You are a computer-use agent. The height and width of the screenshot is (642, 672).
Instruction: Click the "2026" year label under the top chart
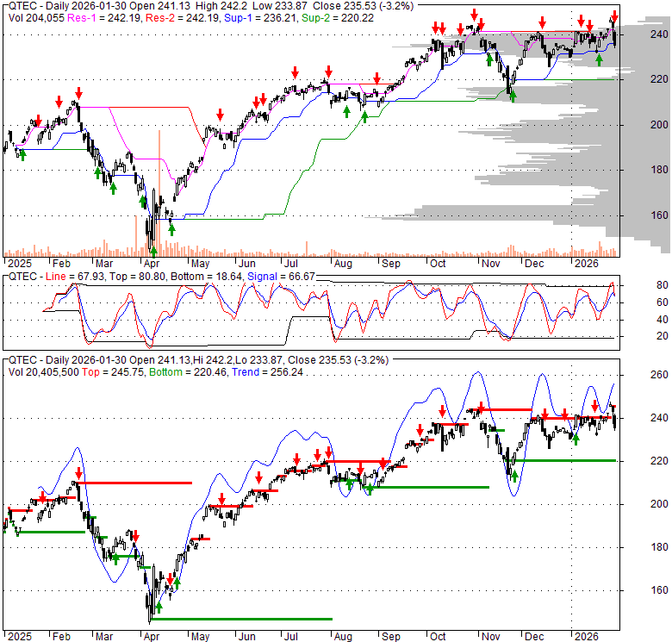(587, 264)
